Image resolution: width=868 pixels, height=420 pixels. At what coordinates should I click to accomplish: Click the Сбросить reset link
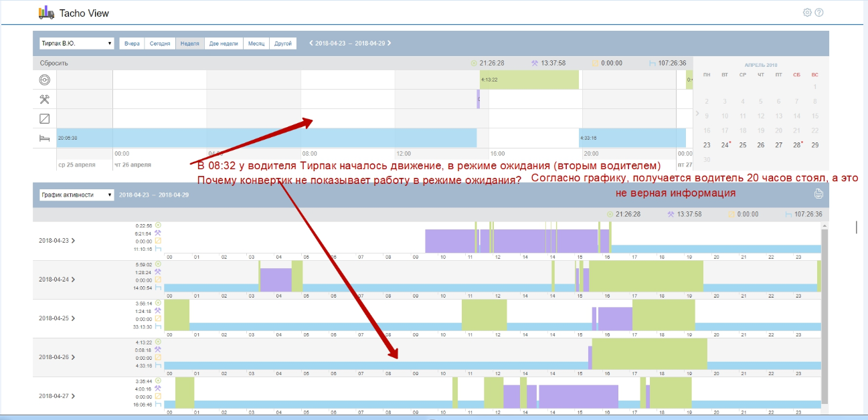pyautogui.click(x=54, y=63)
